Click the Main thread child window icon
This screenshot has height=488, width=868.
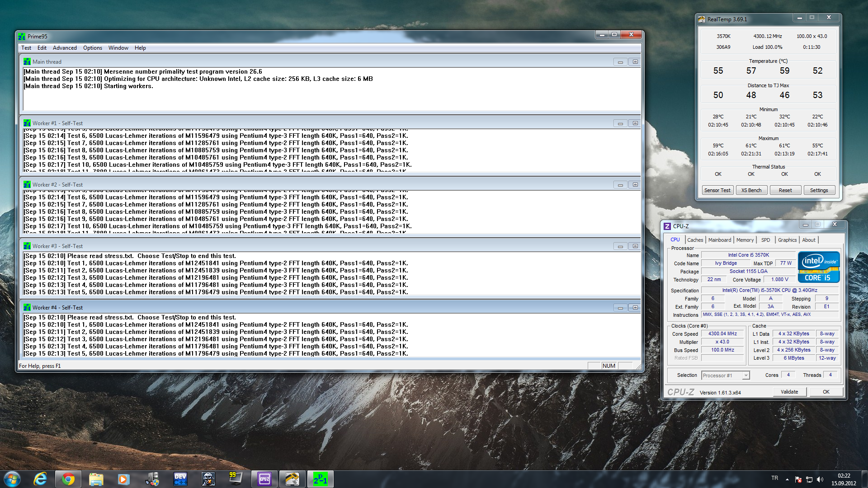(27, 62)
